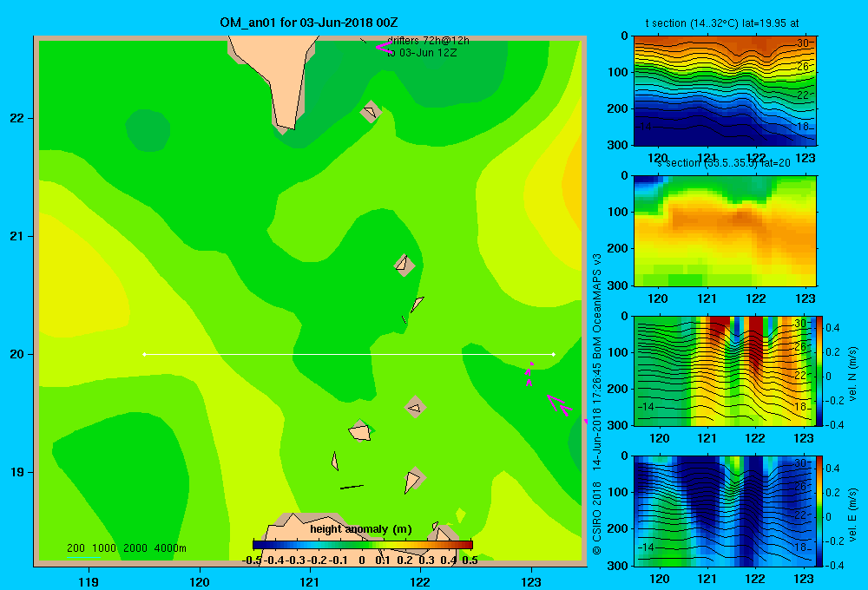Open the eastward velocity section plot
The height and width of the screenshot is (590, 868).
click(725, 511)
